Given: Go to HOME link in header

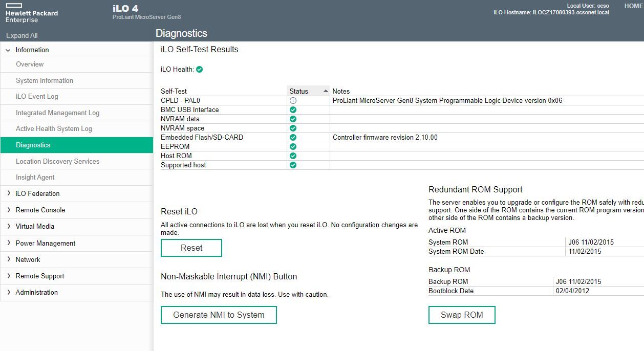Looking at the screenshot, I should [x=634, y=6].
